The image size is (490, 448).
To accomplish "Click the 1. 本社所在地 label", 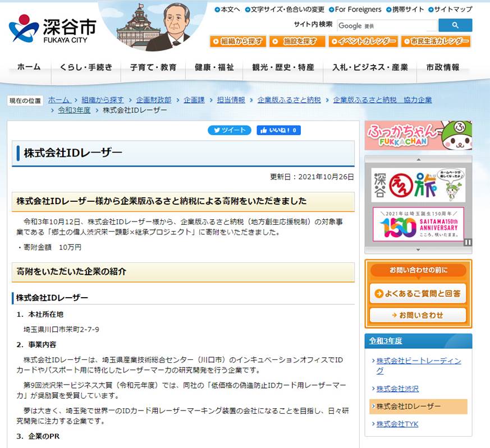I will (x=40, y=315).
